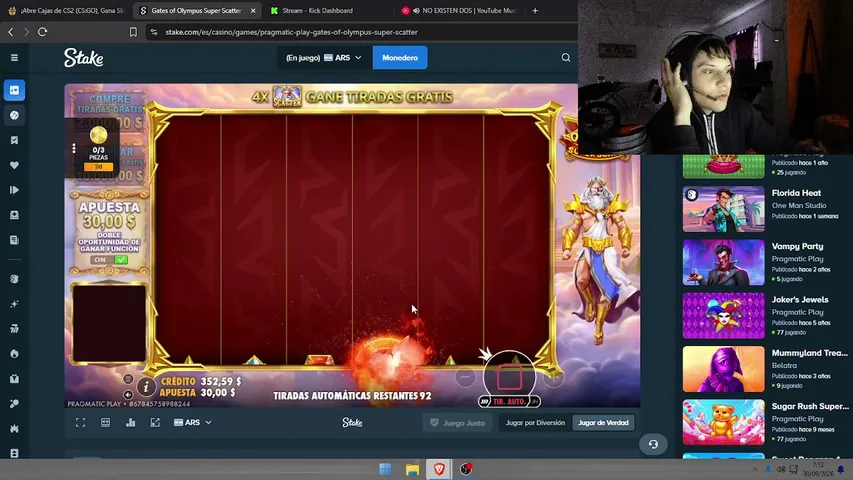Open live stats bar chart icon
The image size is (853, 480).
[x=131, y=423]
